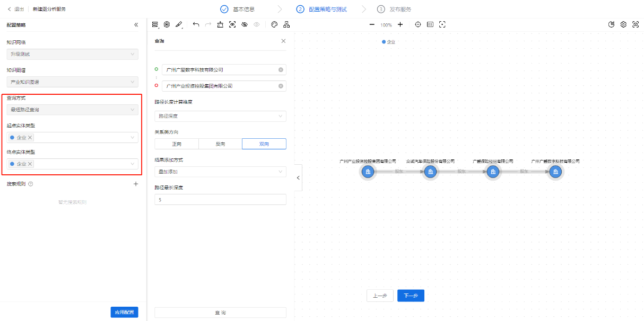Click the 100% zoom level text

click(x=386, y=25)
